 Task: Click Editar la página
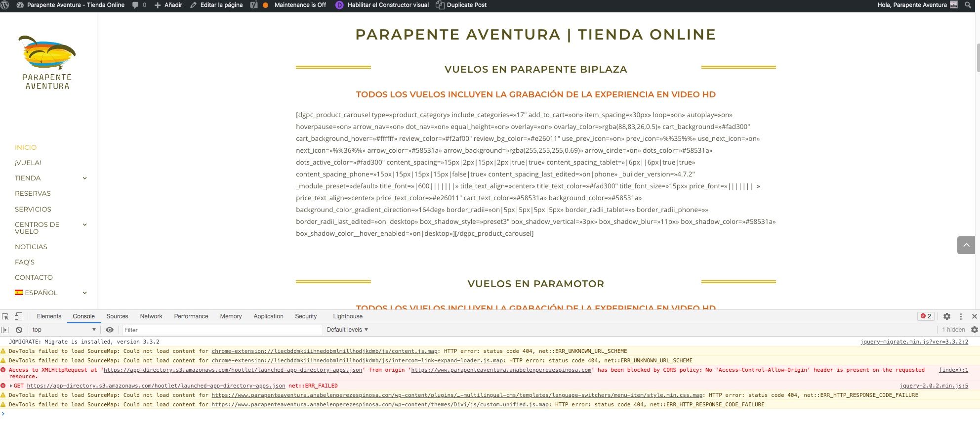(x=216, y=5)
